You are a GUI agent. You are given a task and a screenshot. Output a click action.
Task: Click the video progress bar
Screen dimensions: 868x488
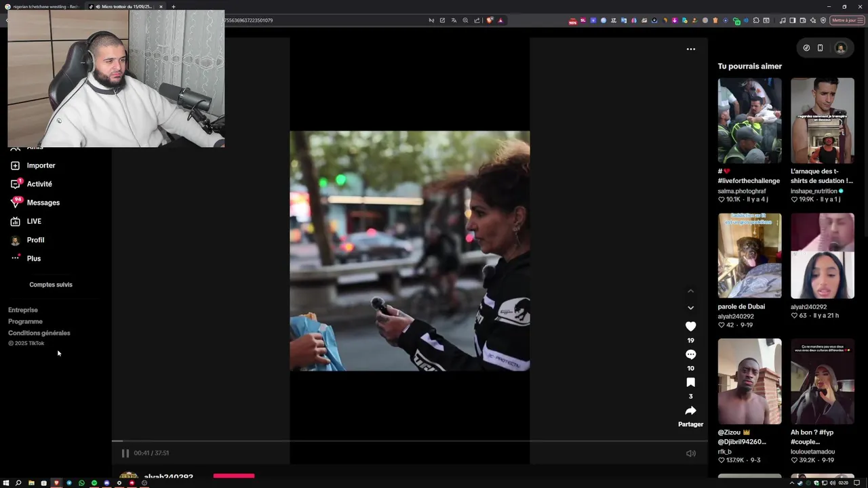[x=410, y=441]
